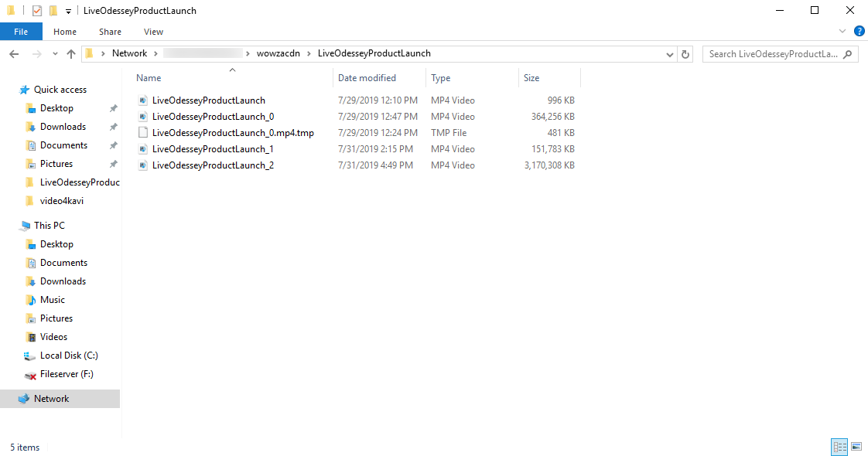This screenshot has height=456, width=868.
Task: Click the Up one level arrow
Action: [x=71, y=54]
